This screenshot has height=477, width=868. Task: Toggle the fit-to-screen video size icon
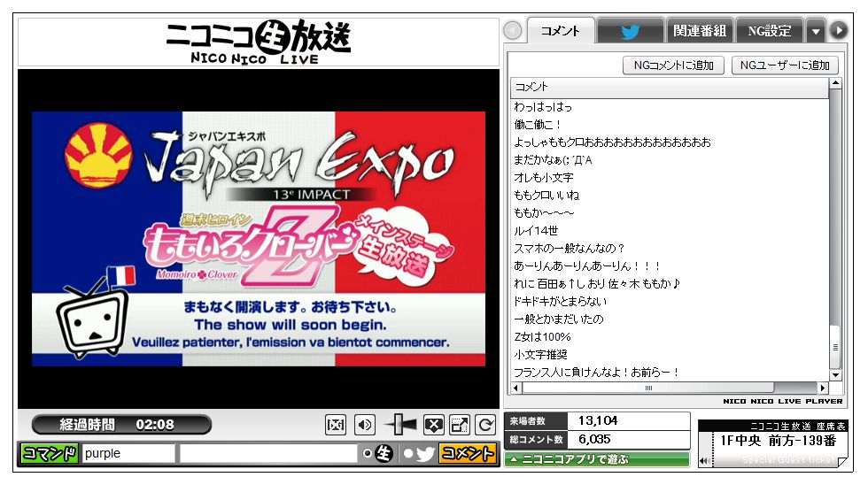point(336,425)
